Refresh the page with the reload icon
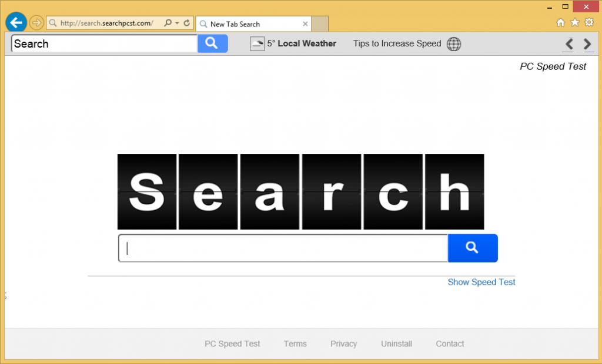 [187, 23]
